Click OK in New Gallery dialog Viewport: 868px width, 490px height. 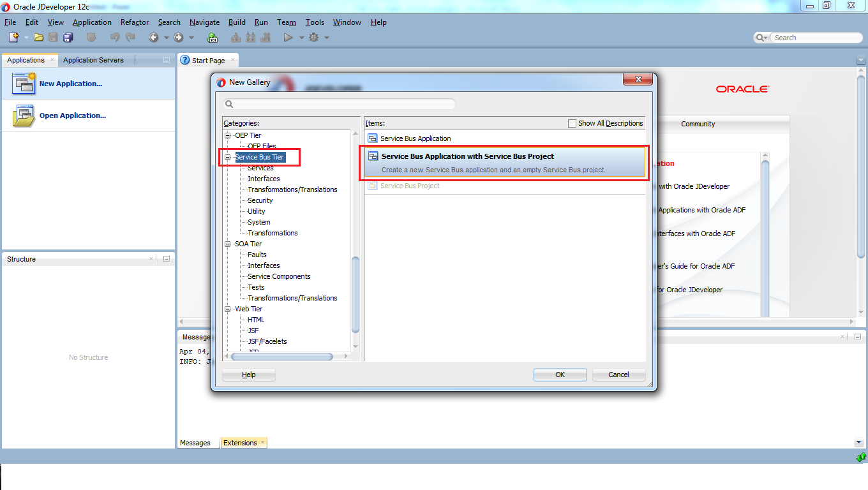coord(560,375)
